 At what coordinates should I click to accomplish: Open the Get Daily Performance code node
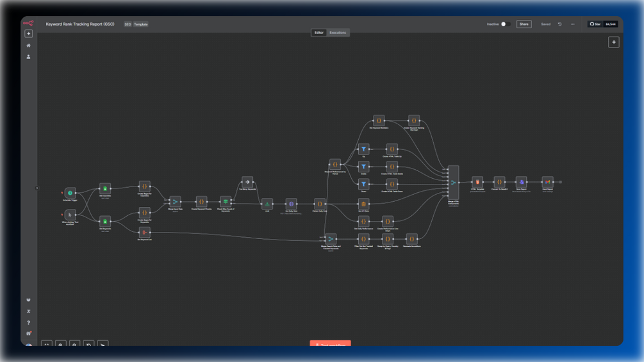tap(363, 222)
